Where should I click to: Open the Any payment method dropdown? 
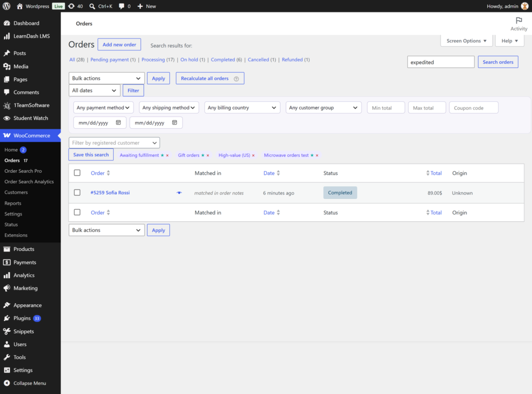(103, 107)
